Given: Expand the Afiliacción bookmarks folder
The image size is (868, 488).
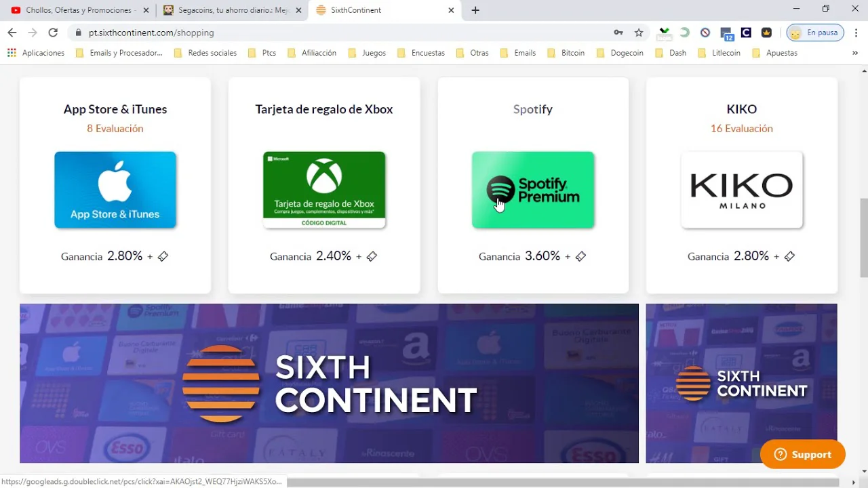Looking at the screenshot, I should click(x=312, y=53).
